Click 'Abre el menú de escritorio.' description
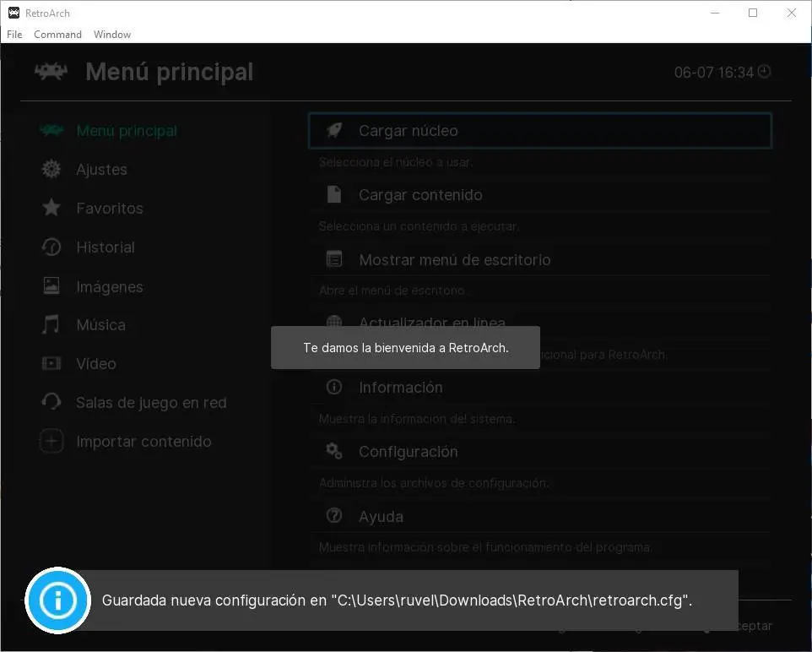This screenshot has height=652, width=812. pos(393,291)
